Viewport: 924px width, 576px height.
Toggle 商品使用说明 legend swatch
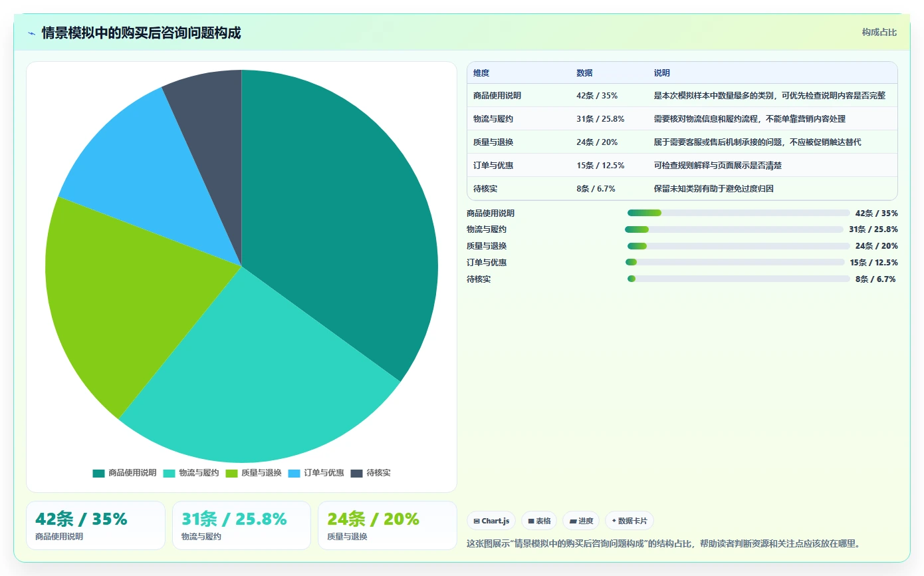(x=98, y=473)
